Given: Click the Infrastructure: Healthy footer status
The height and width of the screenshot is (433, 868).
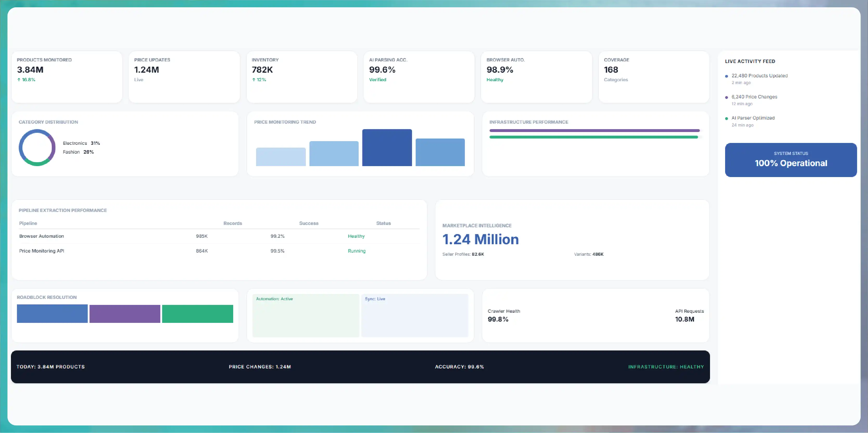Looking at the screenshot, I should click(666, 367).
